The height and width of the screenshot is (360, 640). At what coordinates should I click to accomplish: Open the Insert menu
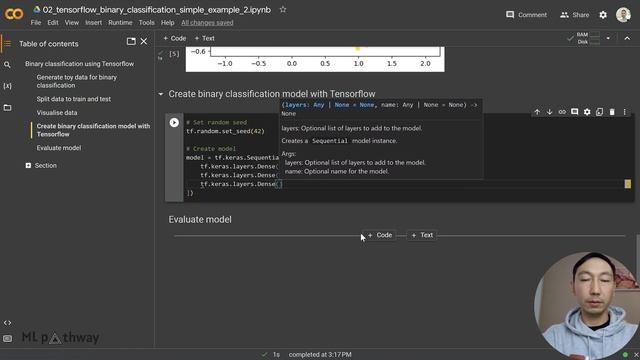click(93, 22)
